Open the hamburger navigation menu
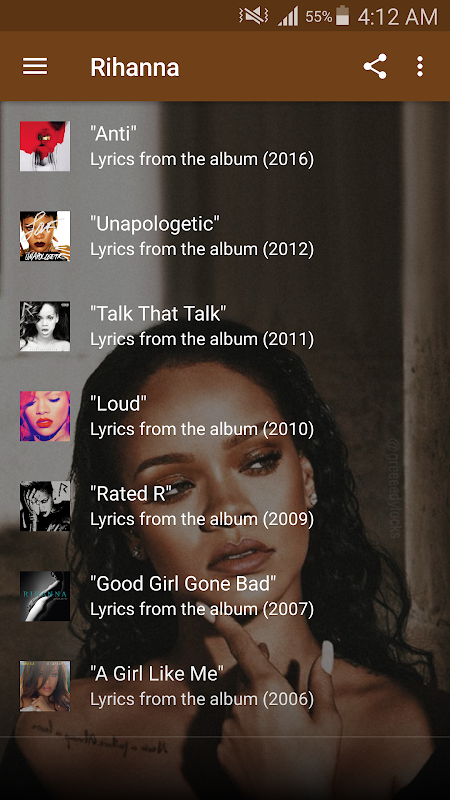This screenshot has width=450, height=800. coord(35,66)
